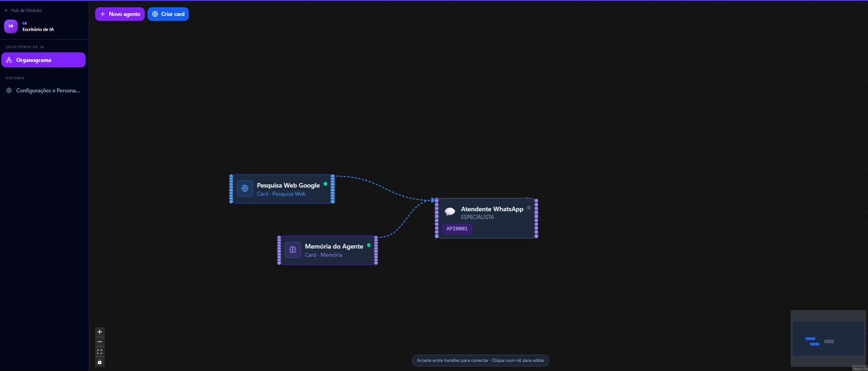Click green status dot on Pesquisa Web Google
Screen dimensions: 868x371
point(325,184)
